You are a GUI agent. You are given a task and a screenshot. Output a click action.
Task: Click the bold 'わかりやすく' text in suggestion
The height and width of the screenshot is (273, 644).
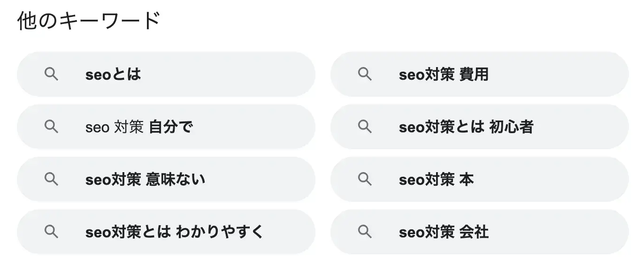(x=220, y=232)
